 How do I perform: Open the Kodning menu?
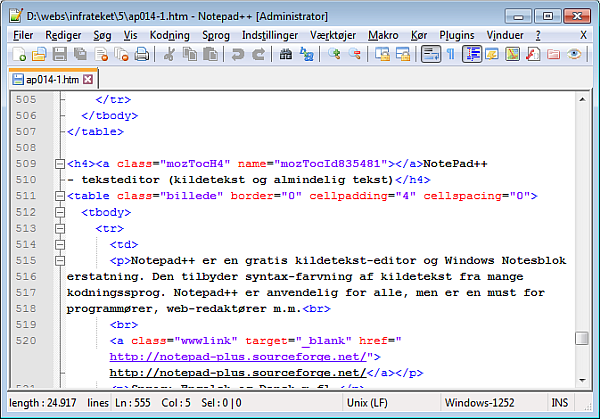pyautogui.click(x=170, y=36)
